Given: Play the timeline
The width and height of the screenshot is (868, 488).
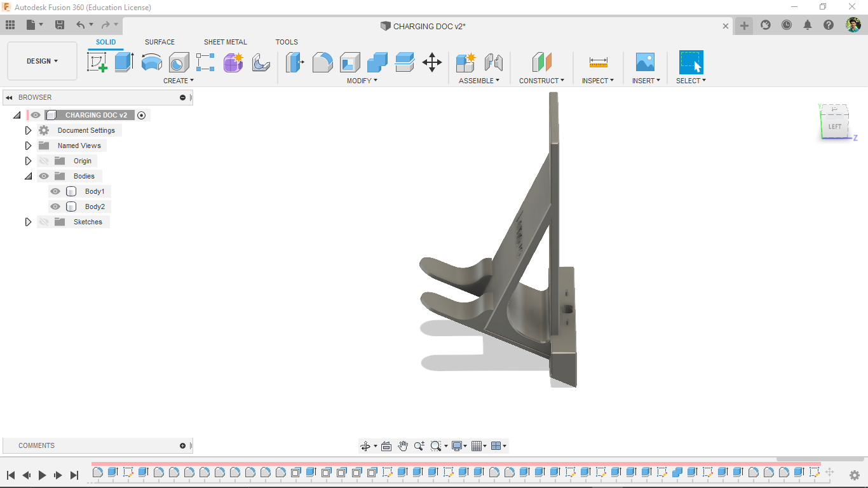Looking at the screenshot, I should [x=43, y=475].
